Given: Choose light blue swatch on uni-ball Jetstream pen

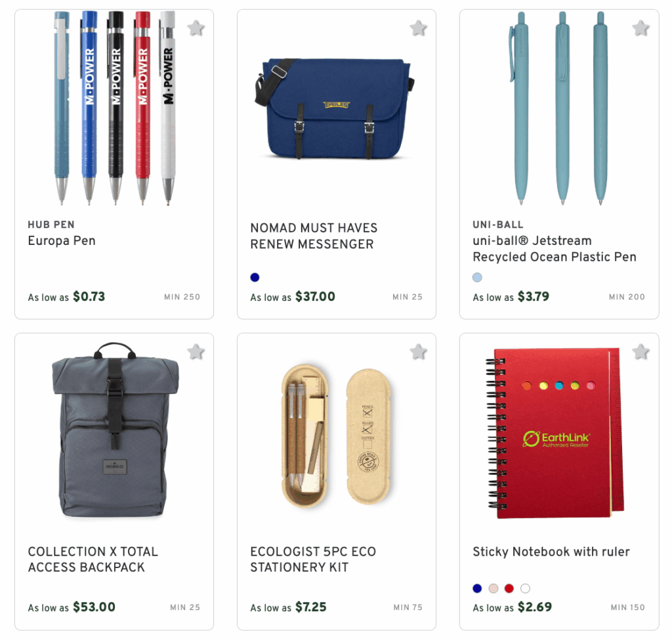Looking at the screenshot, I should pyautogui.click(x=478, y=278).
